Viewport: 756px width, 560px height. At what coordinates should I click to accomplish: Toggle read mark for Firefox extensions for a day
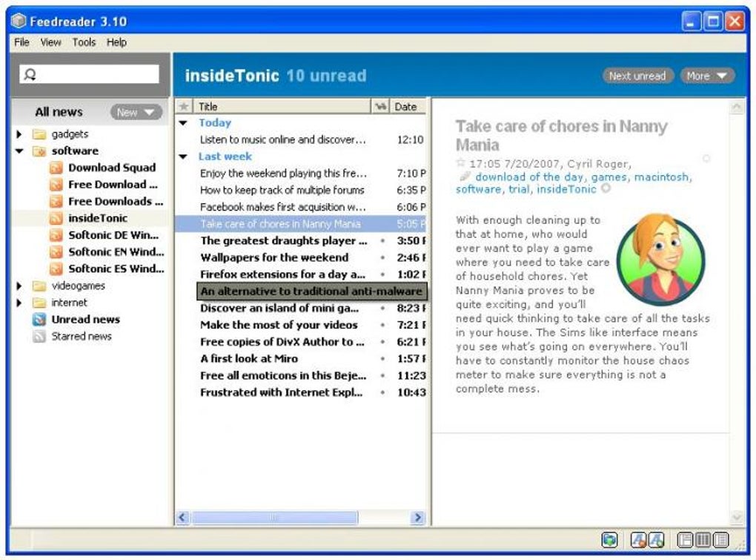coord(382,274)
